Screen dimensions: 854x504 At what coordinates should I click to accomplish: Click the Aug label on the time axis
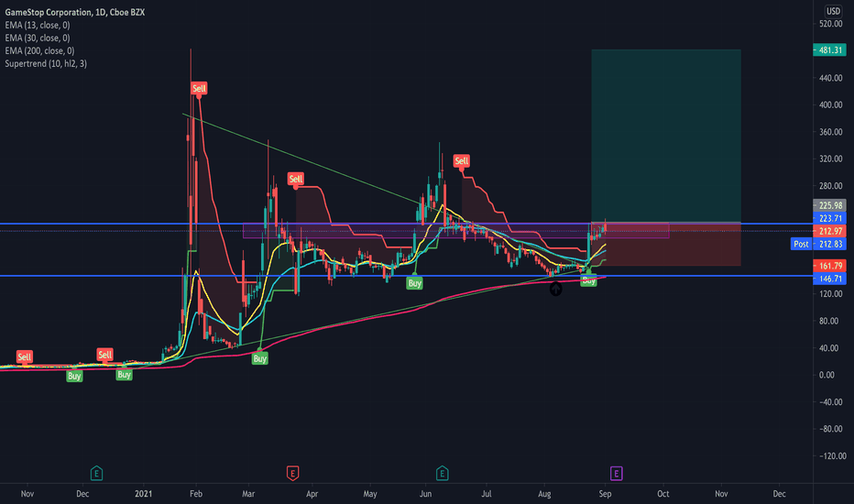click(544, 494)
